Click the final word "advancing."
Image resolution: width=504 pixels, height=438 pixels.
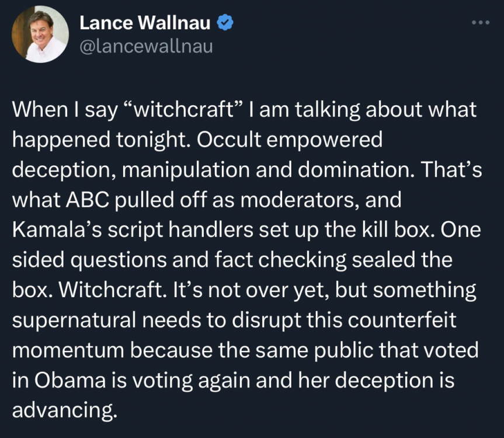click(64, 411)
